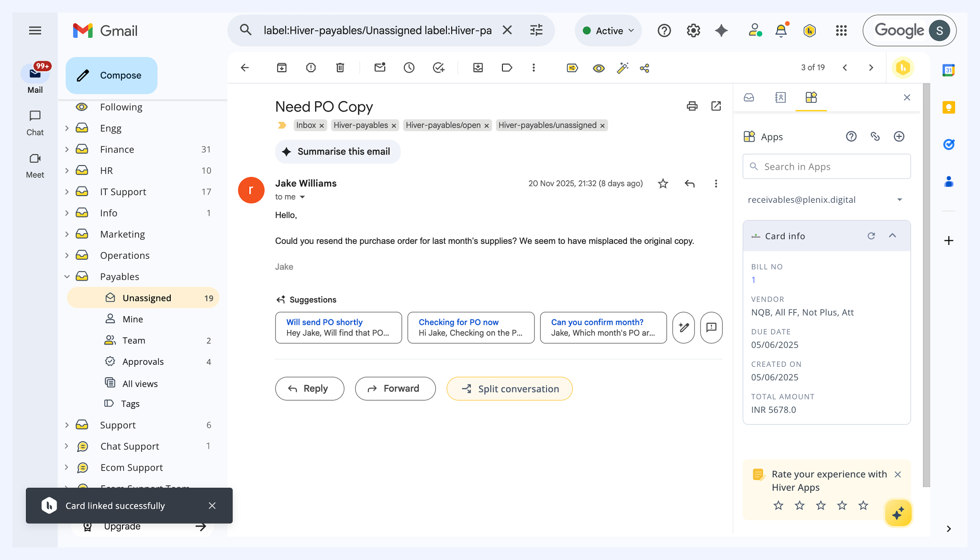Open Support help question mark in header

[x=664, y=31]
